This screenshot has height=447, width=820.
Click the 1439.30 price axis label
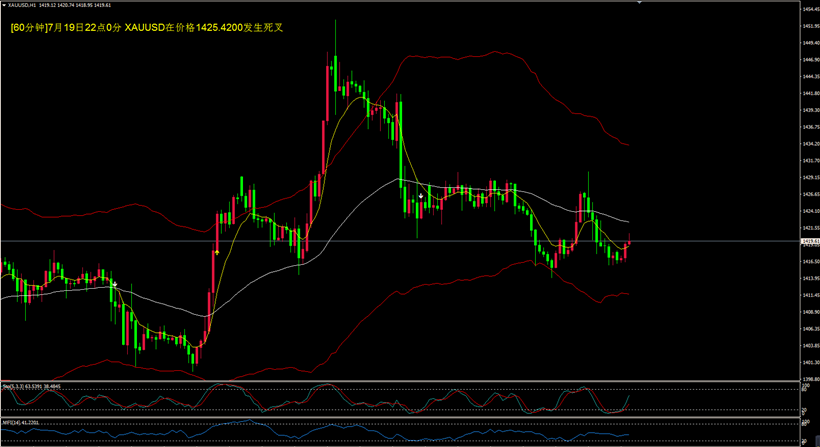tap(811, 110)
